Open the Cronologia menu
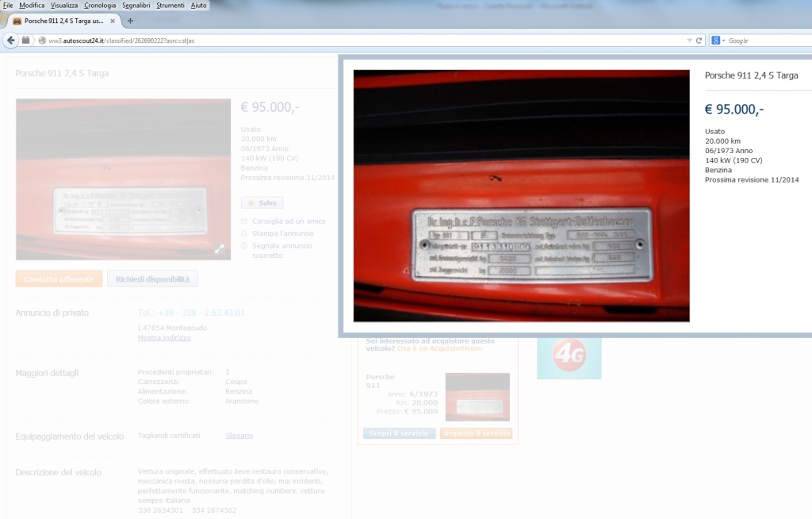The width and height of the screenshot is (812, 519). (100, 6)
